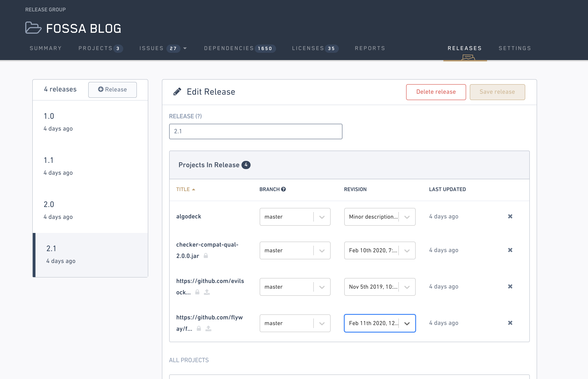Remove algodeck from the release

pyautogui.click(x=510, y=216)
